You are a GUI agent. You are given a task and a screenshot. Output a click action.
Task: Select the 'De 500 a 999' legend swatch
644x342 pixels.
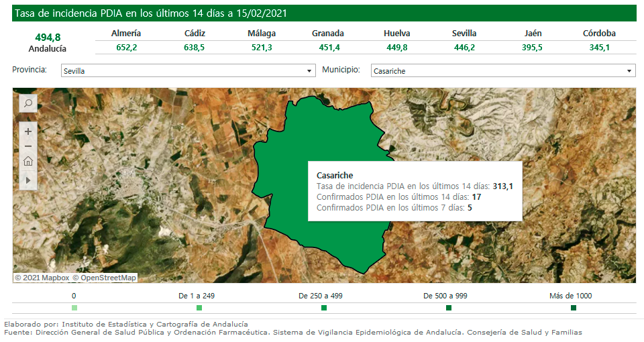click(x=449, y=308)
